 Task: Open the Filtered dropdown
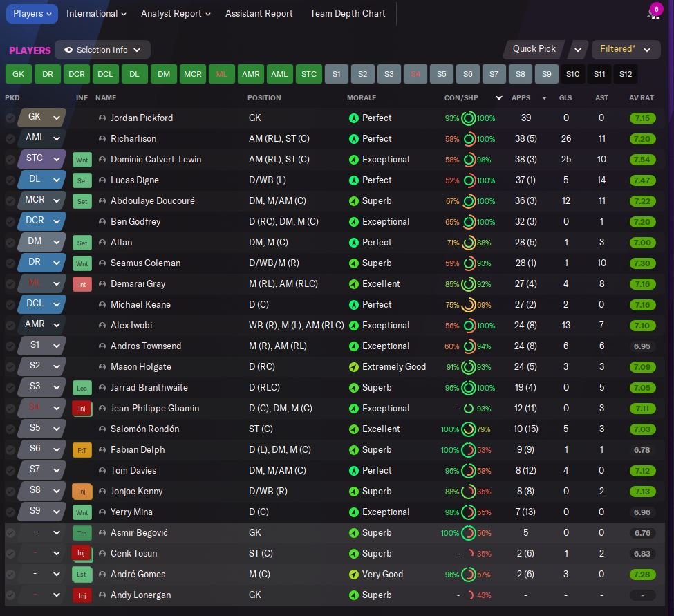tap(626, 50)
